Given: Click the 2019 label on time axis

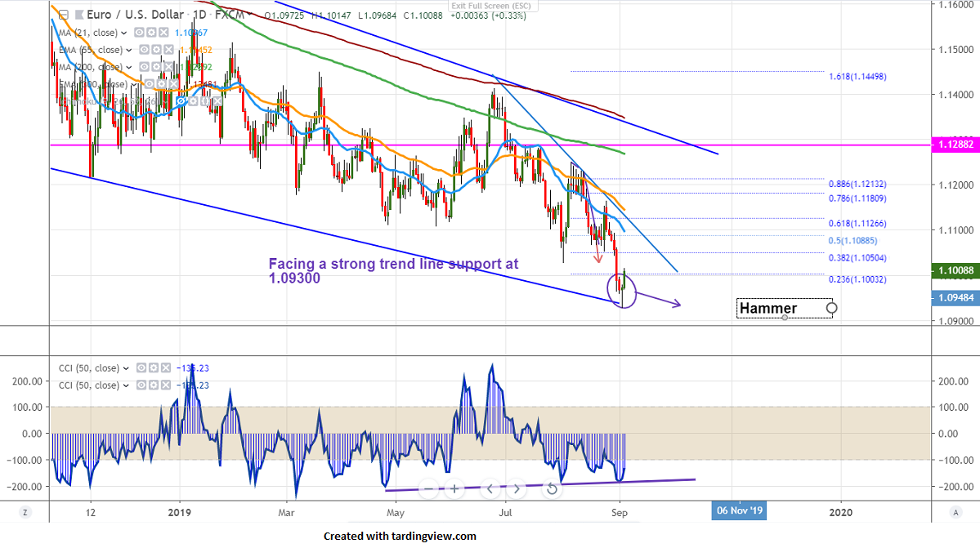Looking at the screenshot, I should coord(179,512).
